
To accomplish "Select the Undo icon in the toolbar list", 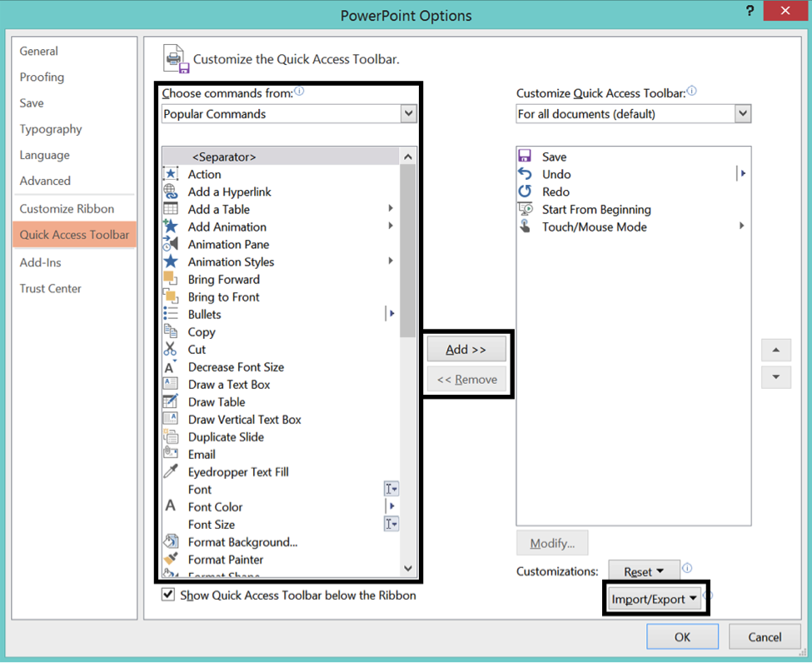I will [x=527, y=174].
